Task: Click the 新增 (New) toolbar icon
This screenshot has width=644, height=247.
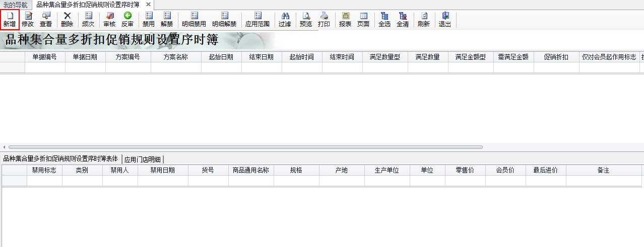Action: coord(10,20)
